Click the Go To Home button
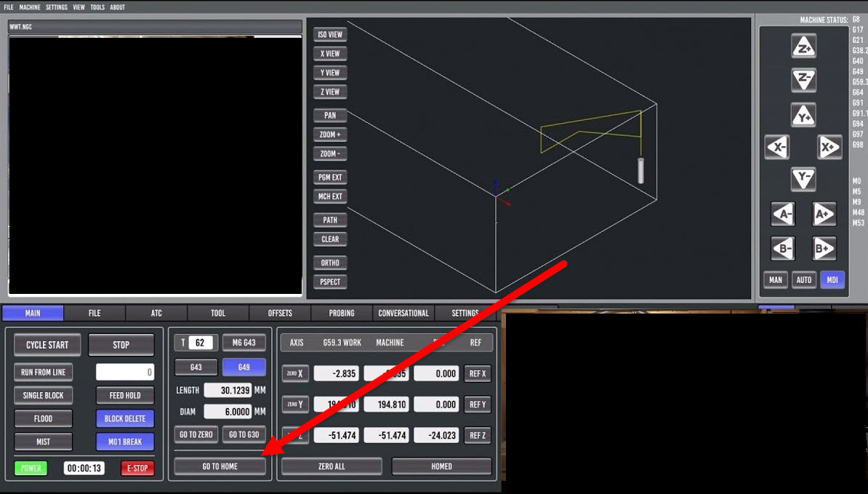This screenshot has width=868, height=494. [220, 466]
